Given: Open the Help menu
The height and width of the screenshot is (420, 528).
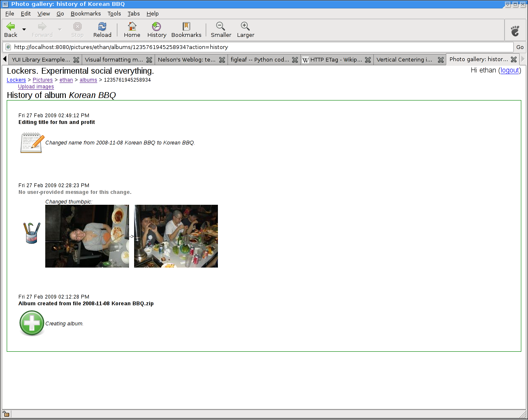Looking at the screenshot, I should click(153, 13).
